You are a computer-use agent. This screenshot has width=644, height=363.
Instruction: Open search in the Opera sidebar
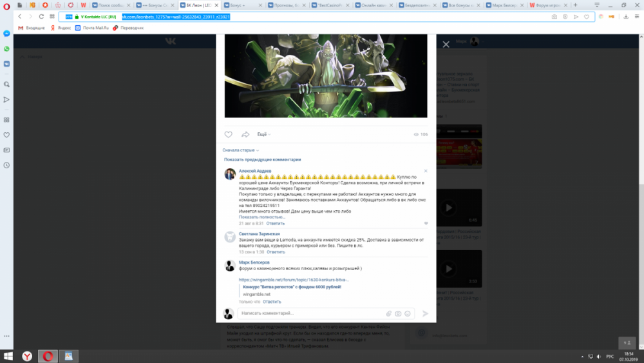pyautogui.click(x=6, y=84)
